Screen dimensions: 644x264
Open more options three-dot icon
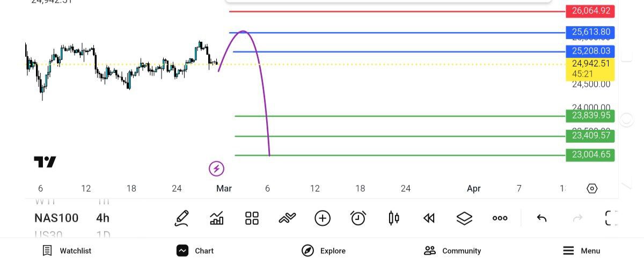[500, 218]
